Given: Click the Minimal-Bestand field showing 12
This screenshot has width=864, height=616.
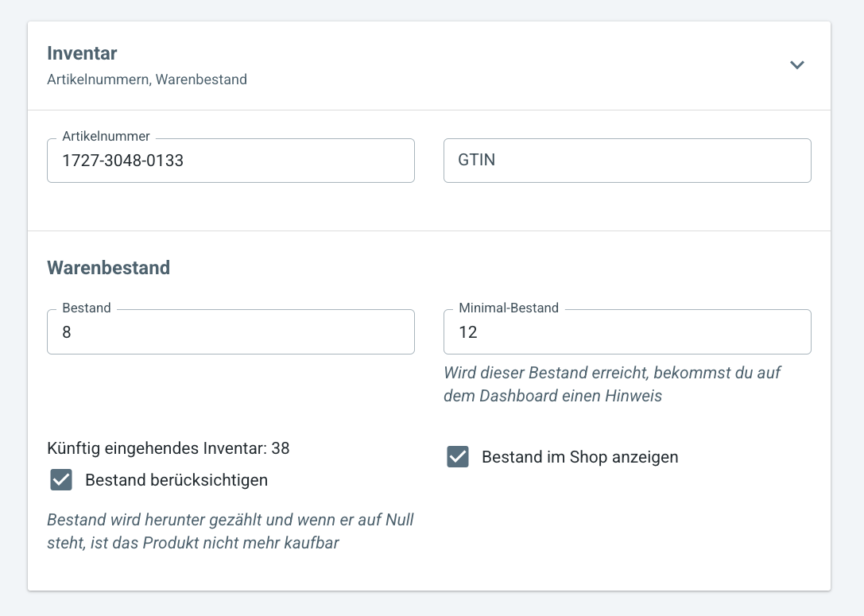Looking at the screenshot, I should tap(627, 331).
